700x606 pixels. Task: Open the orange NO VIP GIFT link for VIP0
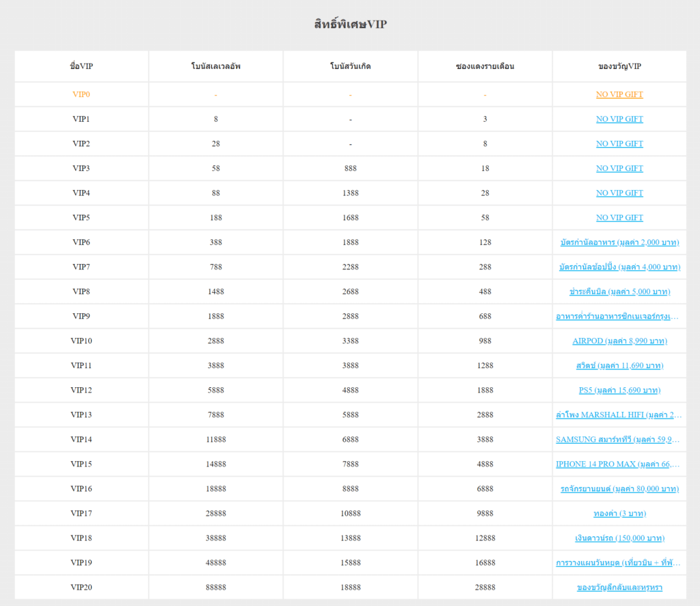(619, 94)
